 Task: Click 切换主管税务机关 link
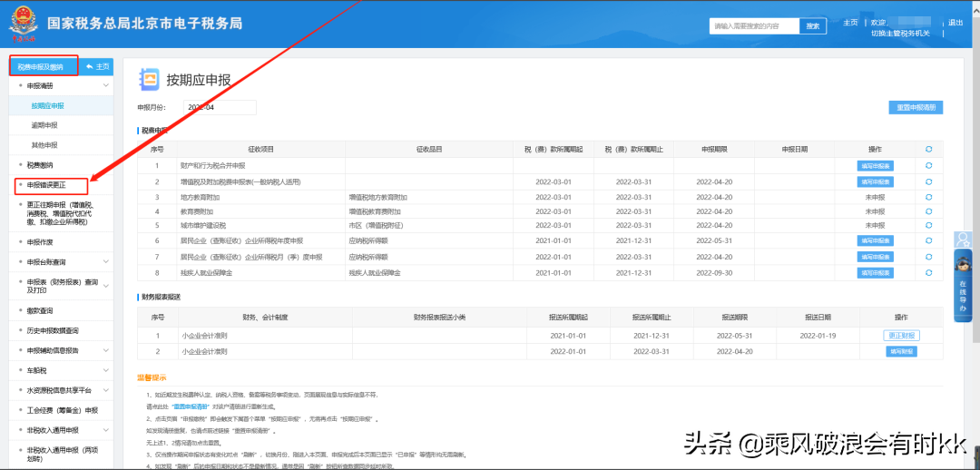[901, 34]
